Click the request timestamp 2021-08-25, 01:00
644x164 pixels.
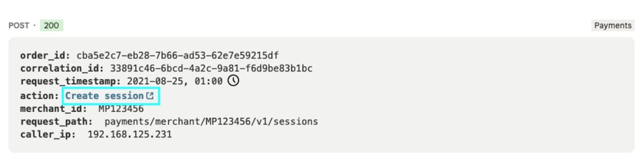point(175,82)
